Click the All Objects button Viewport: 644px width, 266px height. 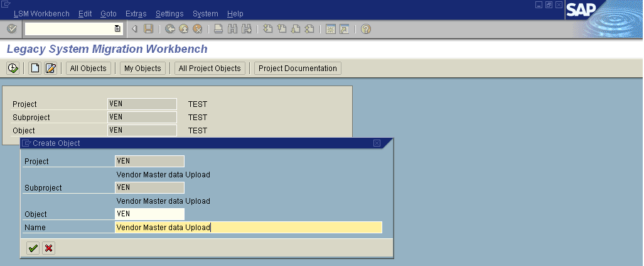pos(89,69)
